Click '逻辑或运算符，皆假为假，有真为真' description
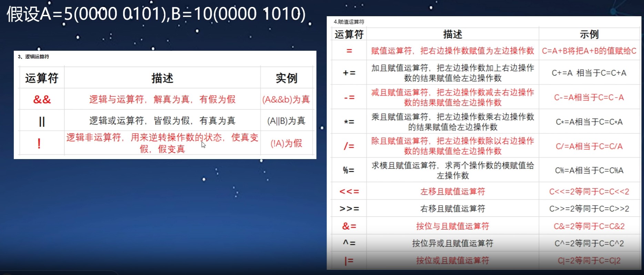The image size is (644, 275). (162, 121)
